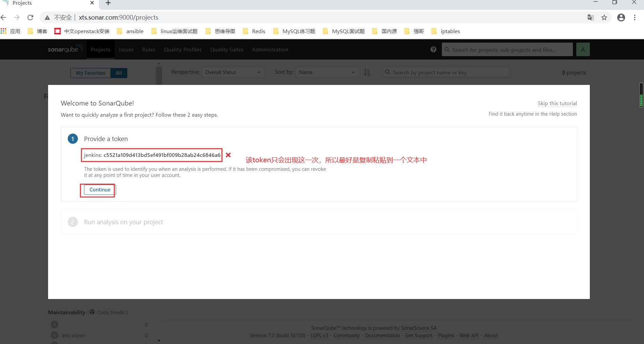This screenshot has width=644, height=344.
Task: Click the browser forward arrow
Action: [17, 17]
